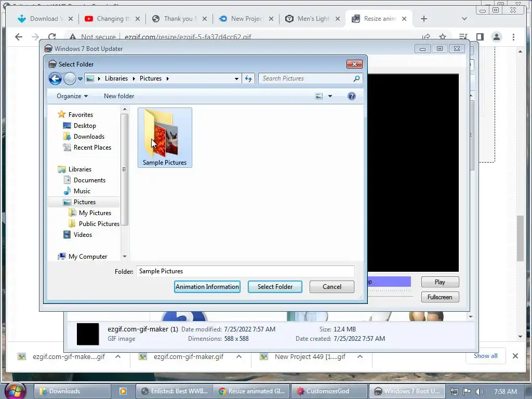
Task: Open Chrome three-dot menu
Action: click(513, 37)
